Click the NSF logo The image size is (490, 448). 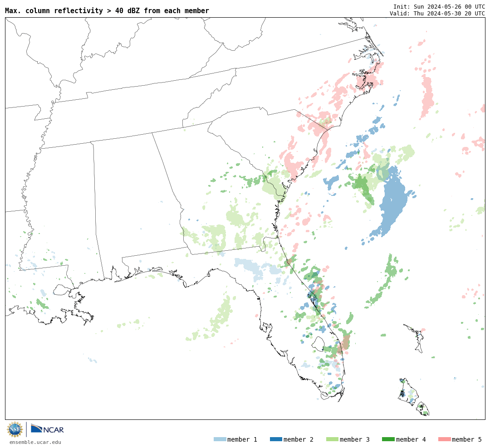(x=15, y=429)
